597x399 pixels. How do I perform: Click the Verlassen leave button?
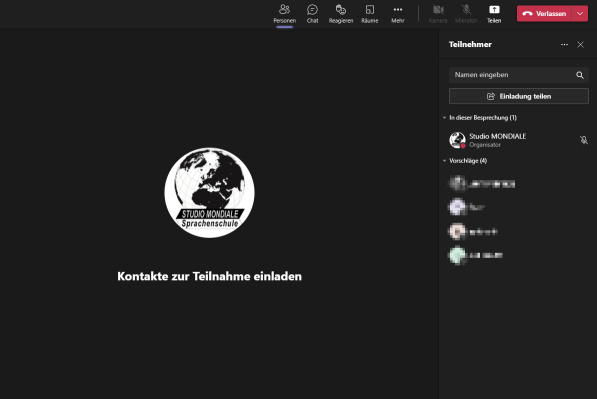click(x=544, y=14)
